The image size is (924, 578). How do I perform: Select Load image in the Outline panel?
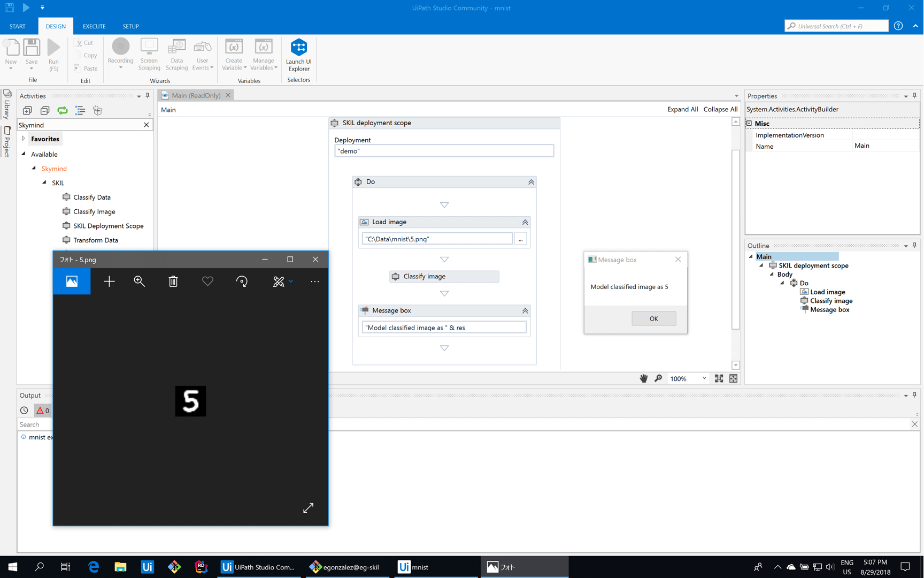pos(827,292)
